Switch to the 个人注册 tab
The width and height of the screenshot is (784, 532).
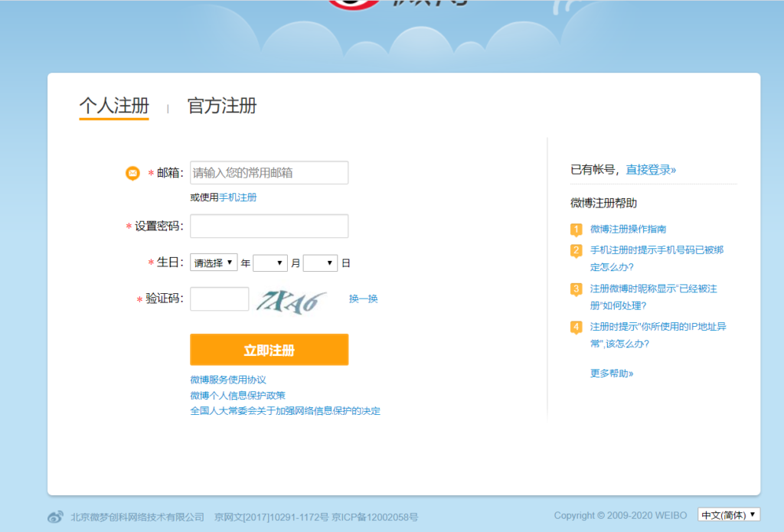(x=114, y=106)
